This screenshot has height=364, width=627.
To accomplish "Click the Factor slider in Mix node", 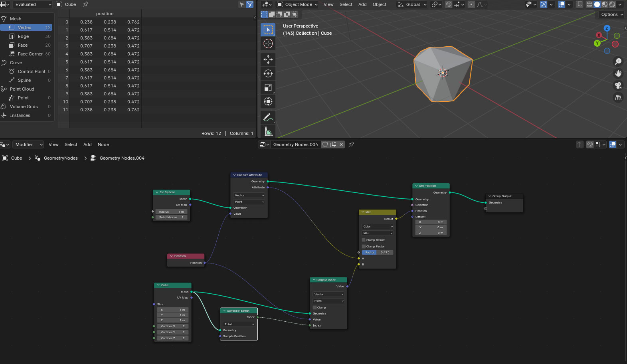I will click(x=378, y=253).
